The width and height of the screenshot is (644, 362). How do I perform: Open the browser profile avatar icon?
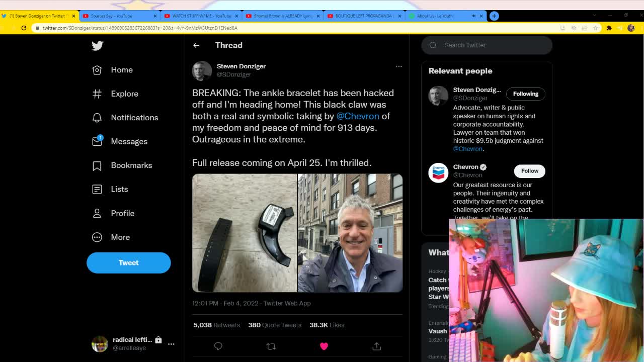point(631,28)
